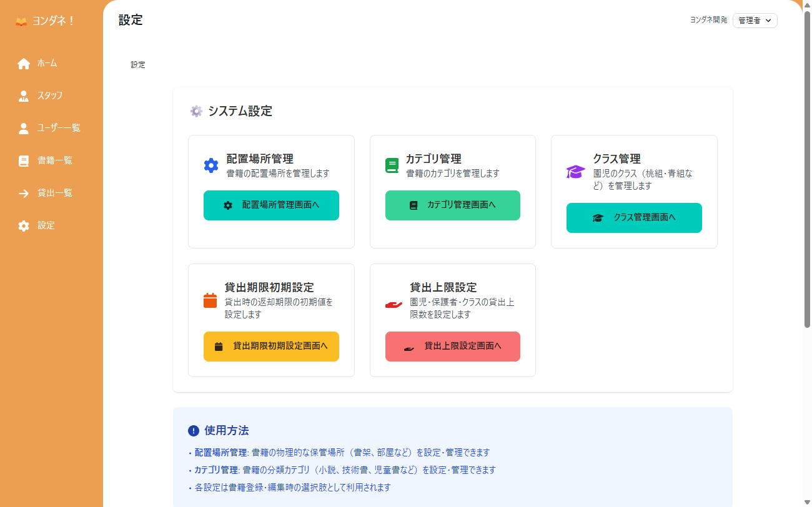Viewport: 812px width, 507px height.
Task: Click the 設定 breadcrumb item
Action: pos(137,64)
